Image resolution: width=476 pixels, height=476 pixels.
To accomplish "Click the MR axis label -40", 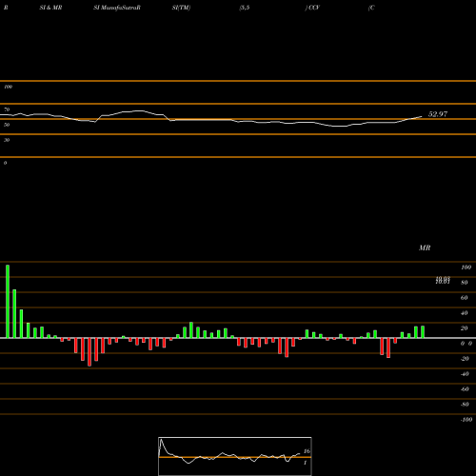I will coord(465,374).
